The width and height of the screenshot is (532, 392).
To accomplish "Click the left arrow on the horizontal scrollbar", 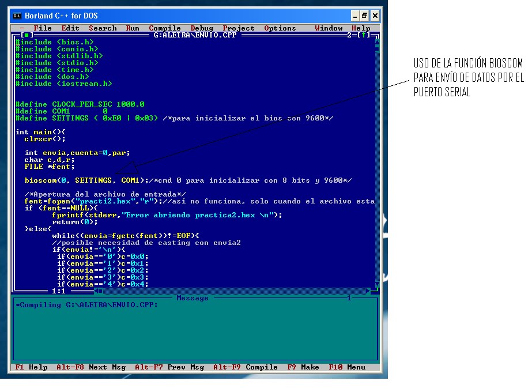I will point(96,291).
